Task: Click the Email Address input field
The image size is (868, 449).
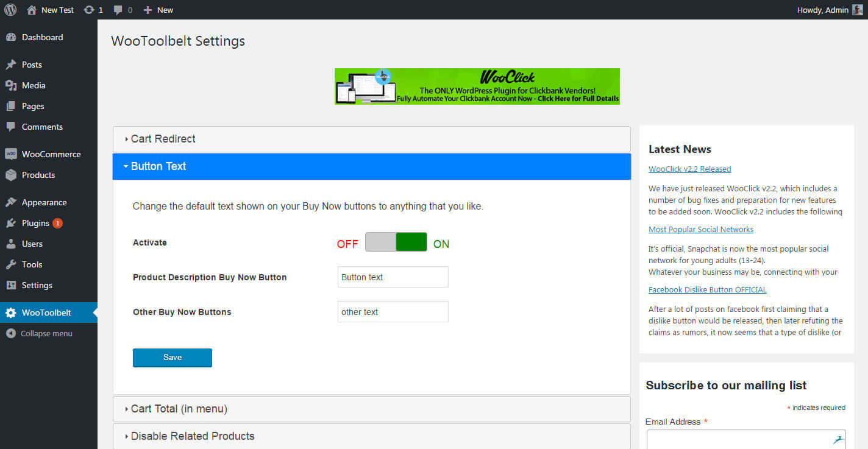Action: (x=746, y=439)
